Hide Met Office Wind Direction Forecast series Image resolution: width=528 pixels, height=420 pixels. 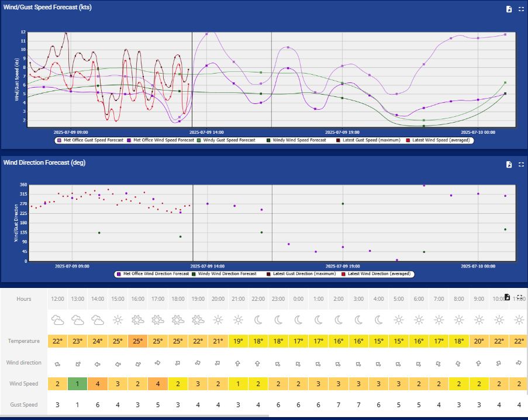[156, 273]
